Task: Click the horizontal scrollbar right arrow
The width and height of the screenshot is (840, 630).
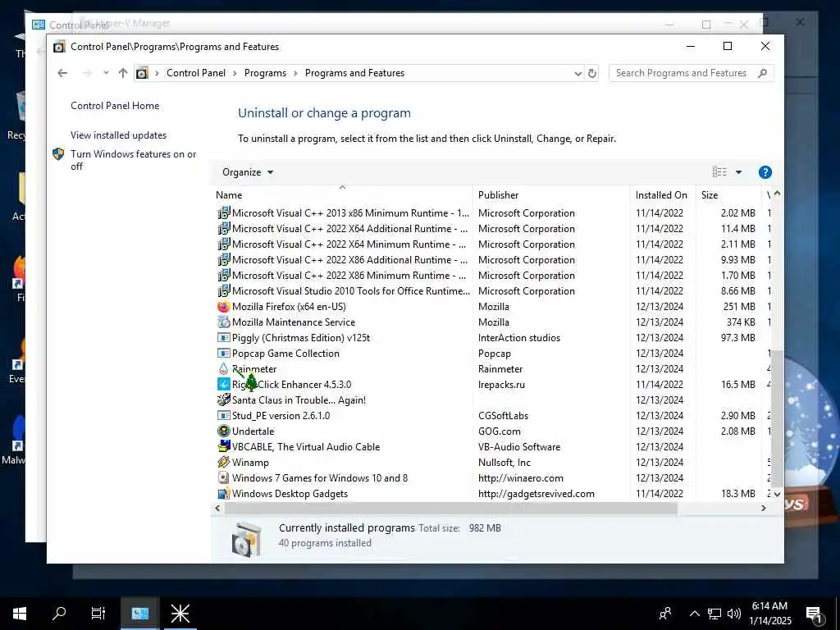Action: click(x=764, y=509)
